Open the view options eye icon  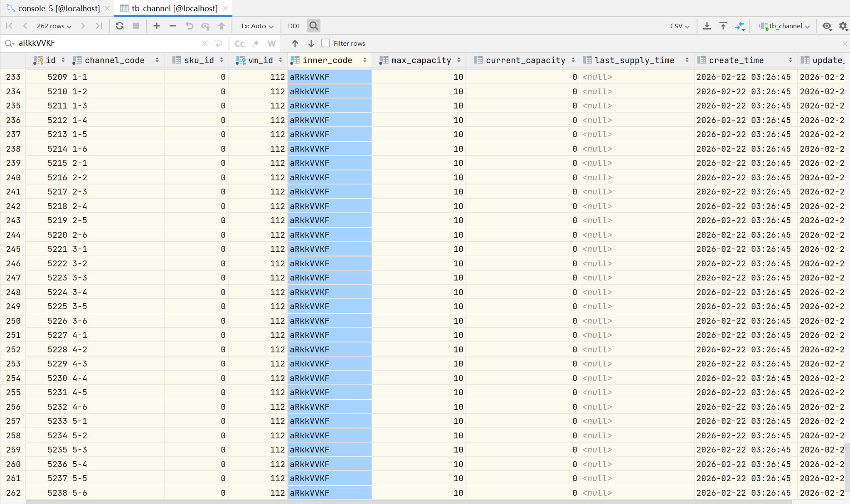[827, 26]
